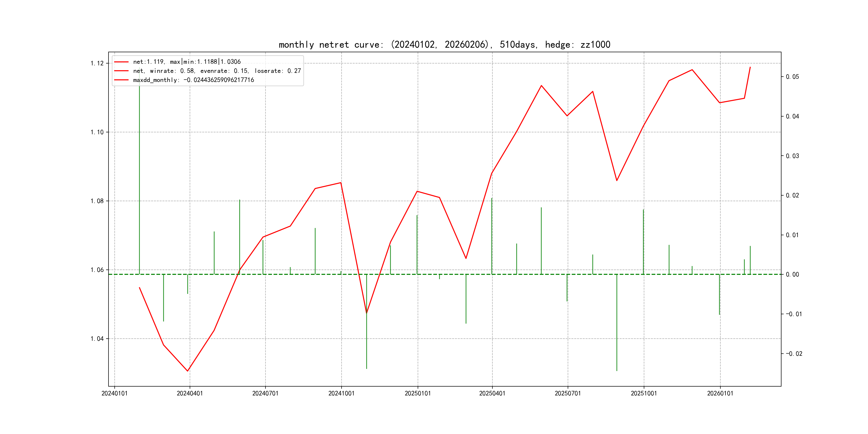Click the winrate legend entry text
This screenshot has height=434, width=868.
tap(217, 71)
